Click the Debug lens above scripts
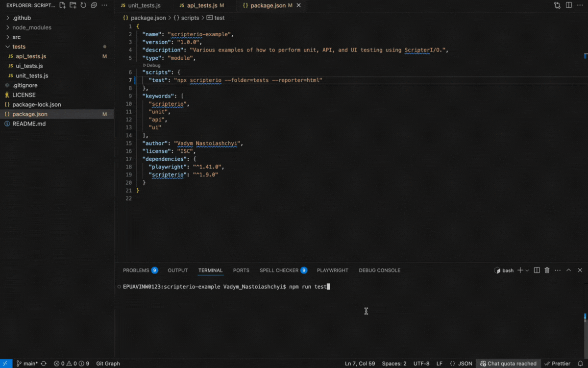Screen dimensions: 588x368 coord(151,65)
